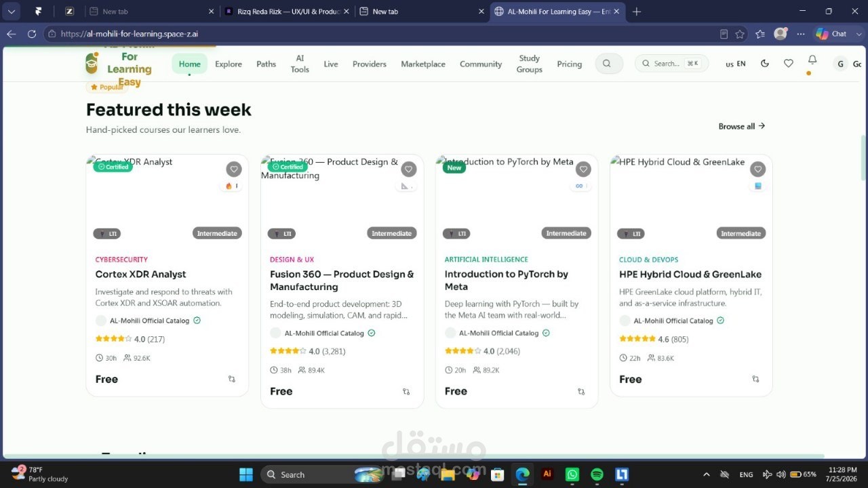Click compare icon on Cortex XDR Analyst card

coord(232,380)
